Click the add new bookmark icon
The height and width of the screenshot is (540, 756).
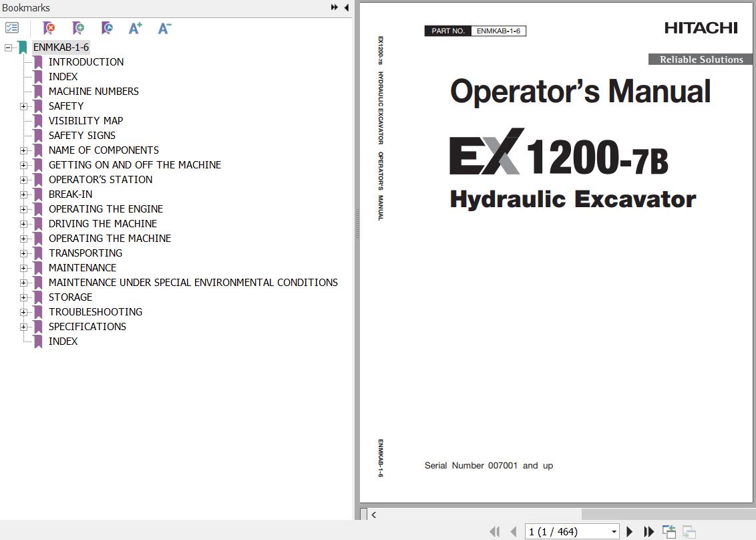tap(78, 28)
